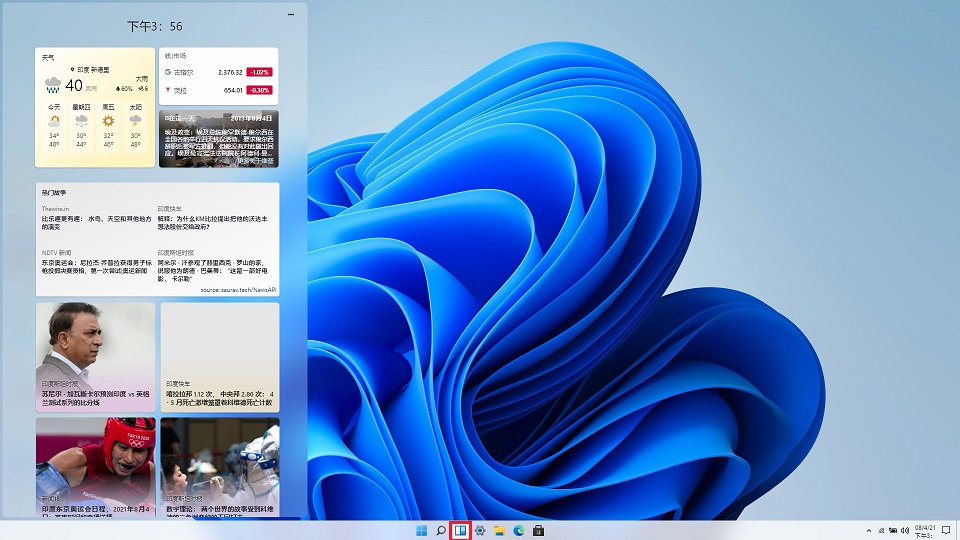Select the thunderstorm forecast icon for 太阳
The height and width of the screenshot is (540, 960).
[135, 121]
